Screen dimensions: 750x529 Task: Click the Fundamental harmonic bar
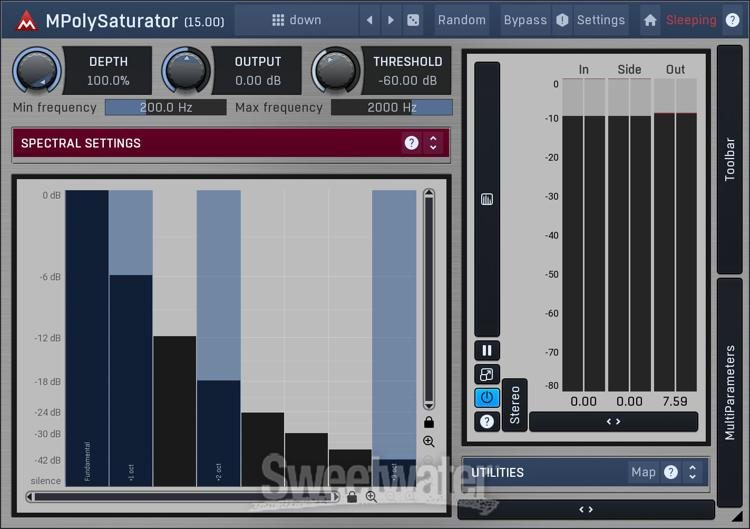tap(87, 338)
